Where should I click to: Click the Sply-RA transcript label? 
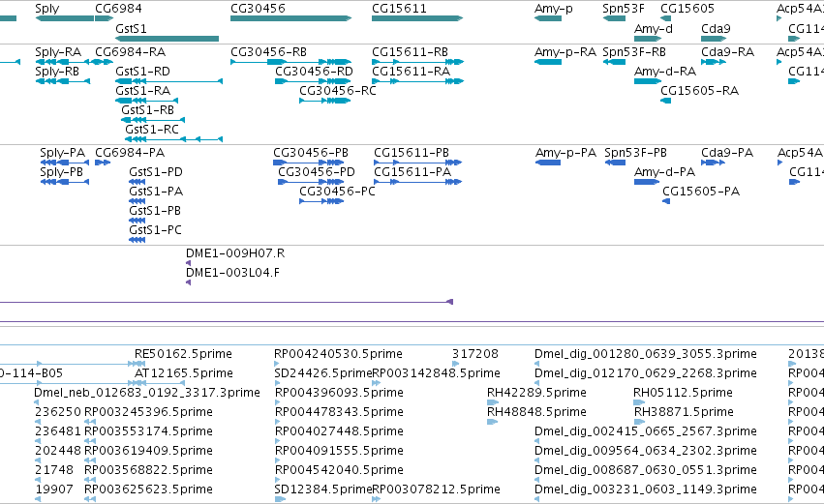tap(58, 52)
